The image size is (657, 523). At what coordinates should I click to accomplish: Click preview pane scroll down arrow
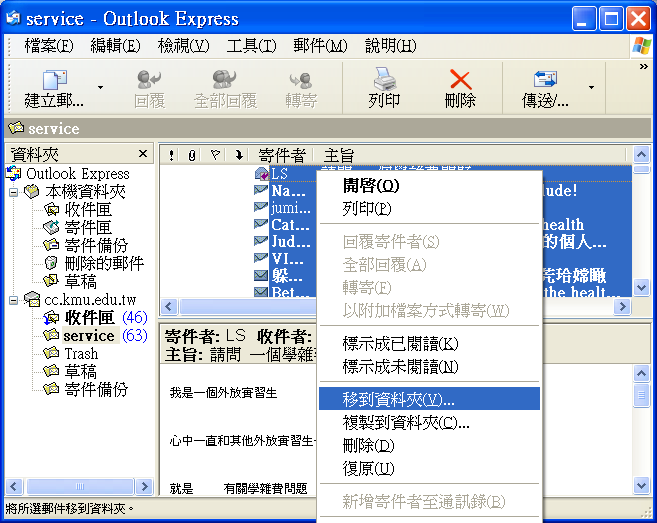pos(641,486)
